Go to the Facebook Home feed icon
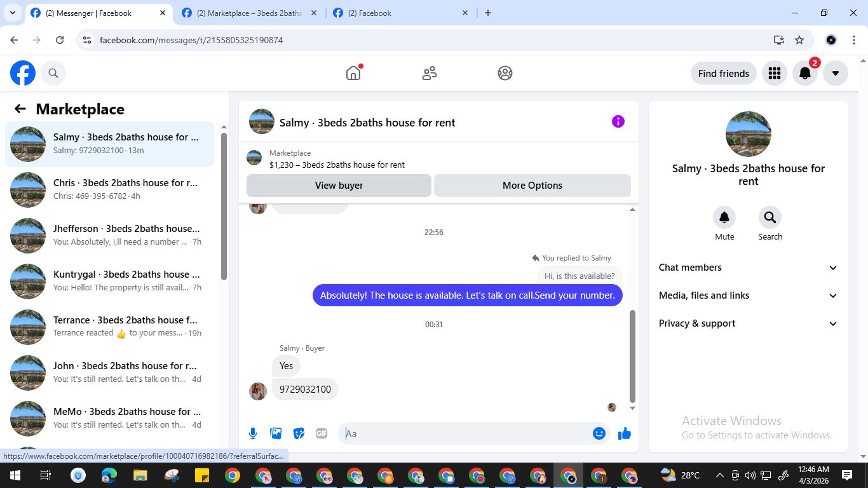868x488 pixels. [x=353, y=73]
